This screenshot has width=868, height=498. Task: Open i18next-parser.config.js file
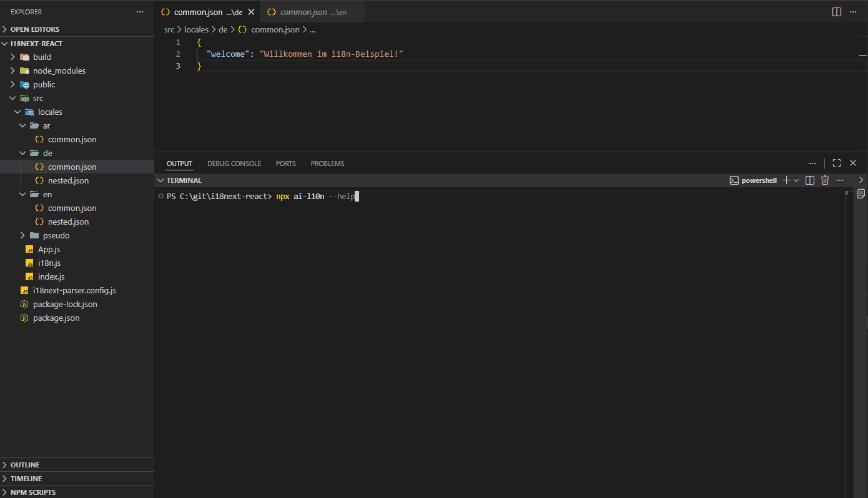tap(77, 290)
